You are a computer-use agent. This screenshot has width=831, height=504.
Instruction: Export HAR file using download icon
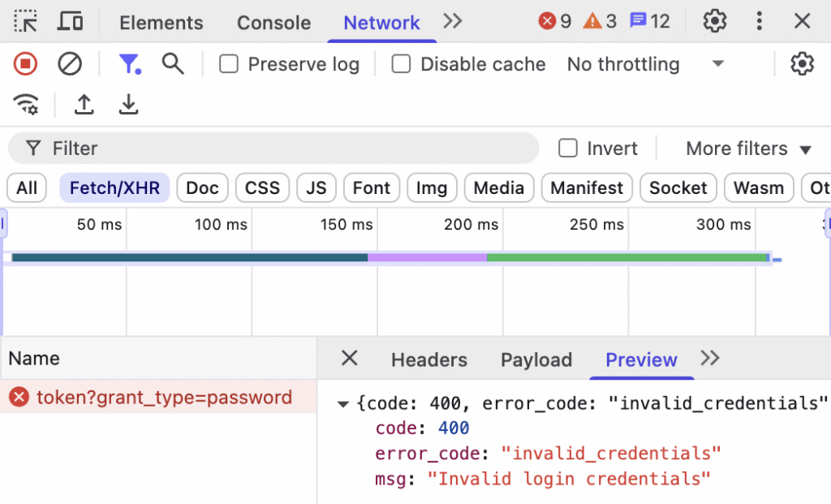(128, 105)
